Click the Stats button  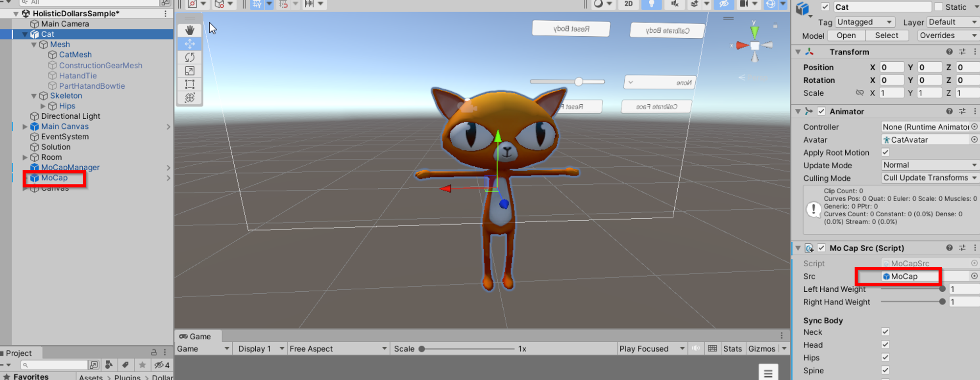732,349
